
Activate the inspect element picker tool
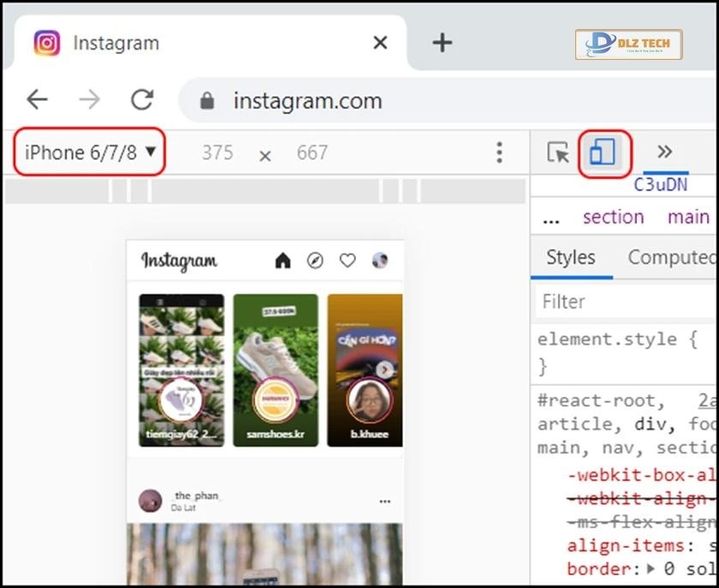coord(558,152)
